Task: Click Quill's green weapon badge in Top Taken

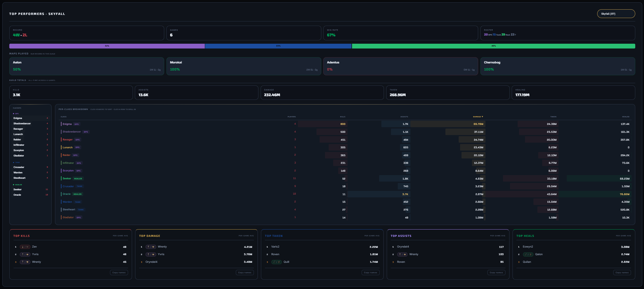Action: click(x=276, y=262)
